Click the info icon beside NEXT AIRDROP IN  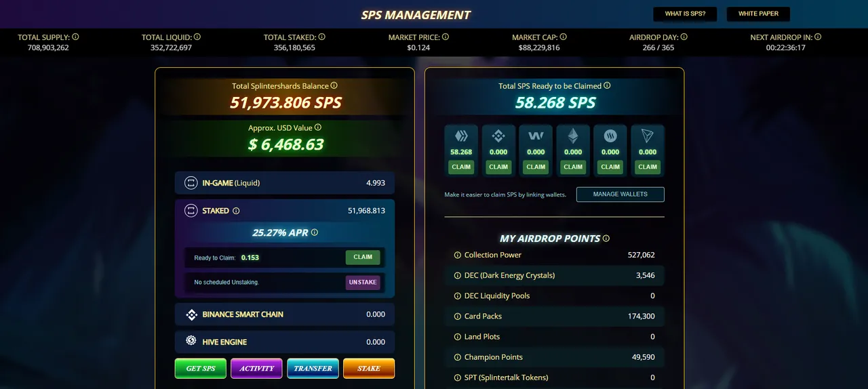(818, 37)
